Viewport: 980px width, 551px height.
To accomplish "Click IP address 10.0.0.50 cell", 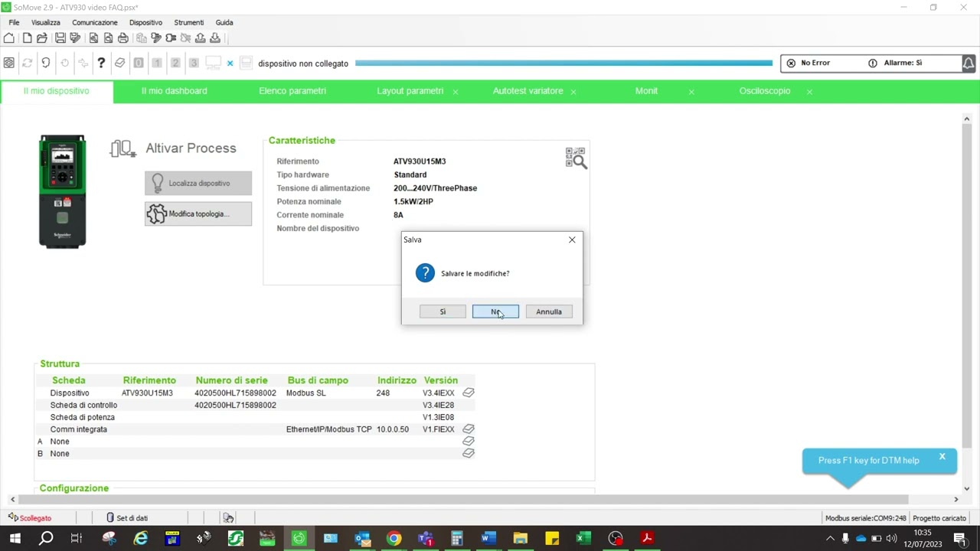I will point(393,429).
